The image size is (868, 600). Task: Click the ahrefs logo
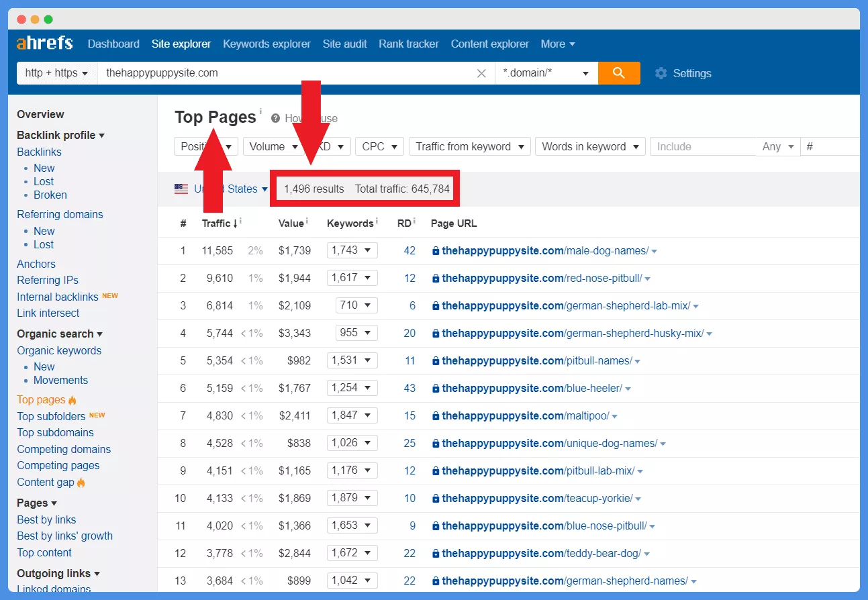pos(44,44)
